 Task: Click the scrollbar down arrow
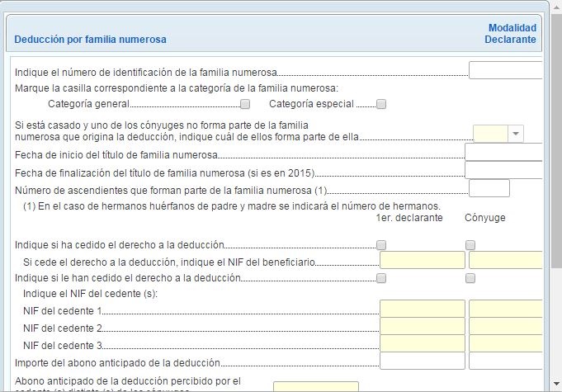pyautogui.click(x=555, y=385)
